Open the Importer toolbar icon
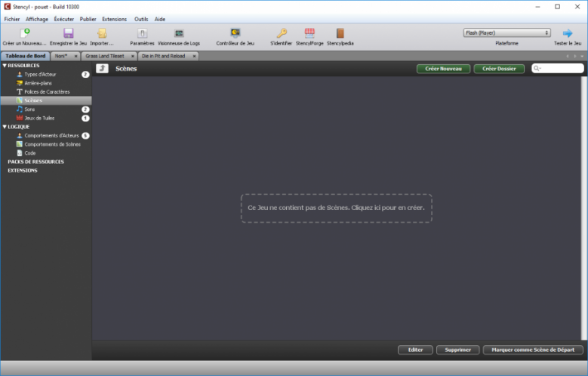 pyautogui.click(x=102, y=33)
